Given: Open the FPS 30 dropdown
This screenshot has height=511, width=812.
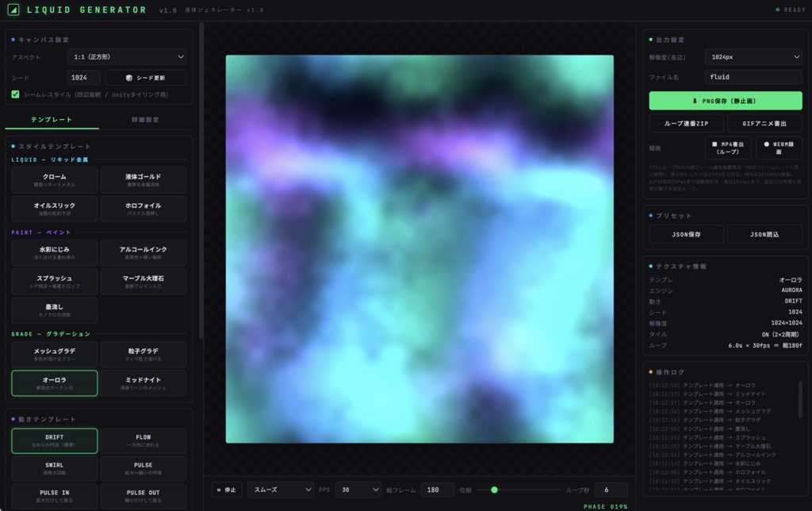Looking at the screenshot, I should [x=358, y=490].
